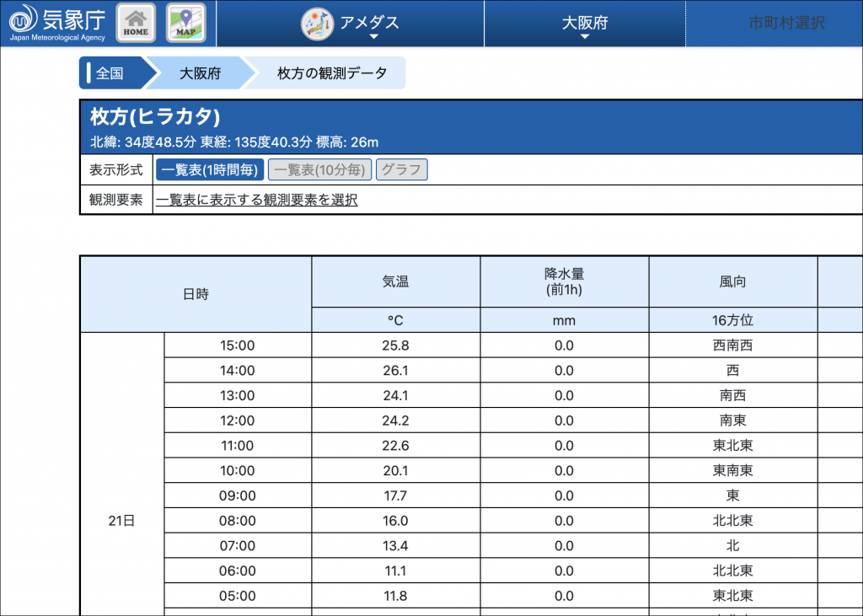Image resolution: width=863 pixels, height=616 pixels.
Task: Click the 気温 column header
Action: pos(395,282)
